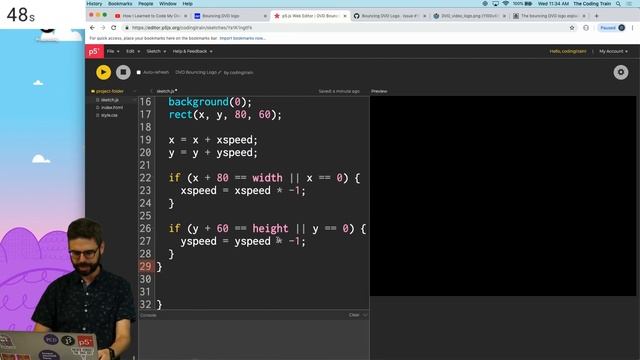Viewport: 640px width, 360px height.
Task: Open the Paused profile button
Action: tap(611, 28)
